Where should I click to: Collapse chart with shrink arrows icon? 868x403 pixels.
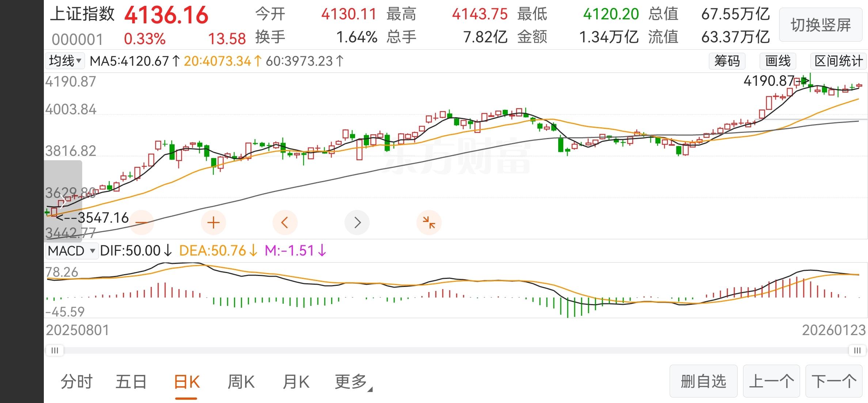pyautogui.click(x=429, y=222)
